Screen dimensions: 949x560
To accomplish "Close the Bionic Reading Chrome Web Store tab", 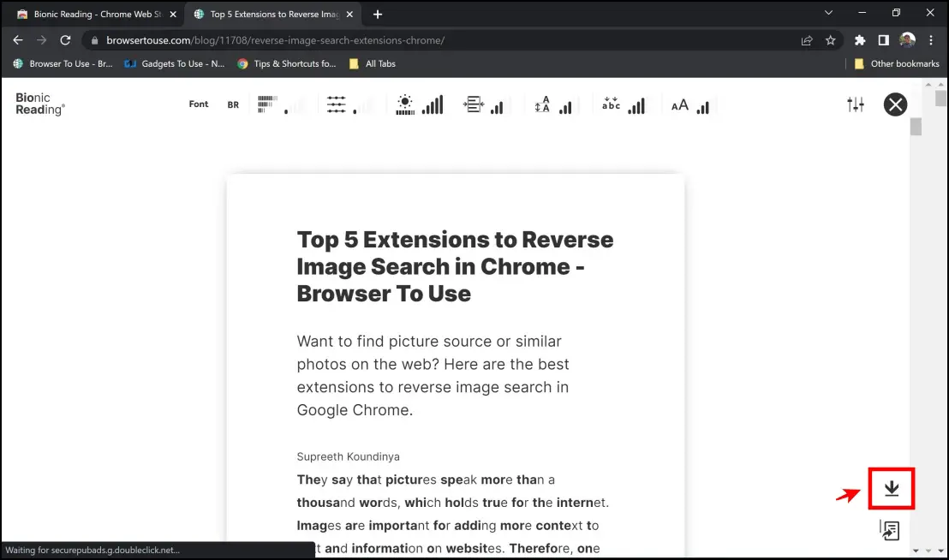I will coord(173,14).
